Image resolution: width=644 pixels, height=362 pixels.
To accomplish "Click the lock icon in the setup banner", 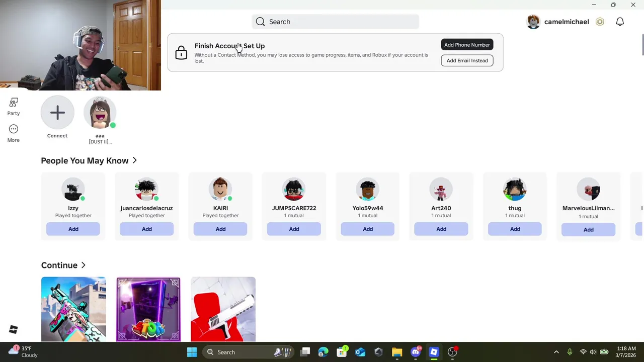I will [x=181, y=52].
